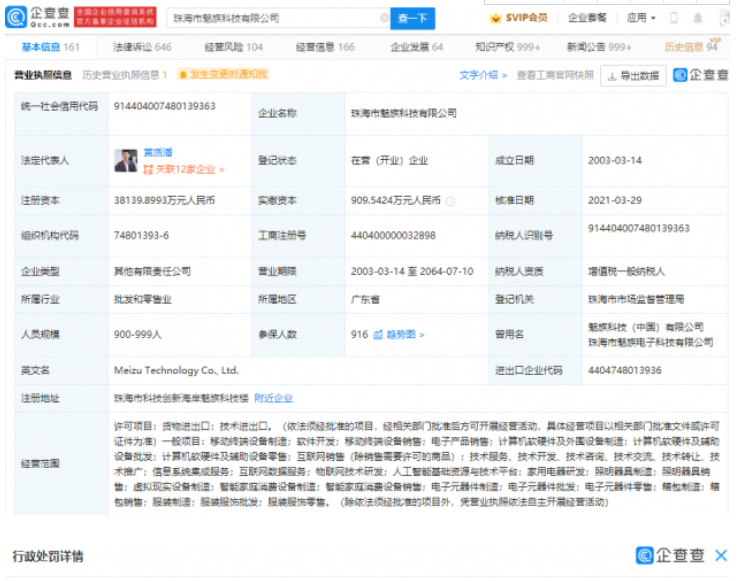The height and width of the screenshot is (581, 752).
Task: Switch to 企业发展 64 tab
Action: click(416, 47)
